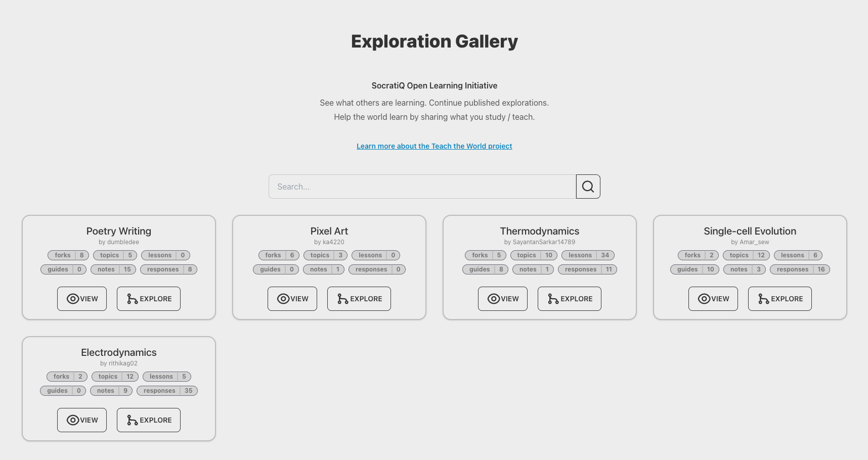Click the fork icon on Poetry Writing

point(132,299)
